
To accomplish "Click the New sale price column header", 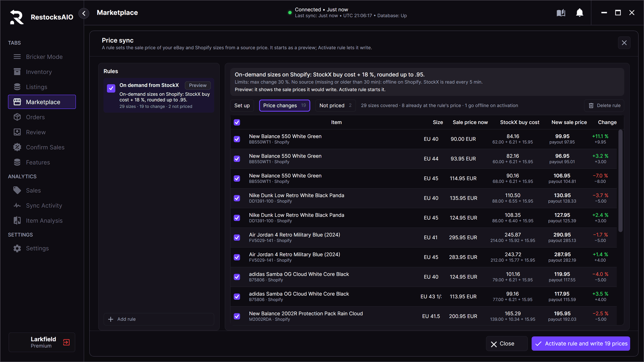I will tap(569, 122).
